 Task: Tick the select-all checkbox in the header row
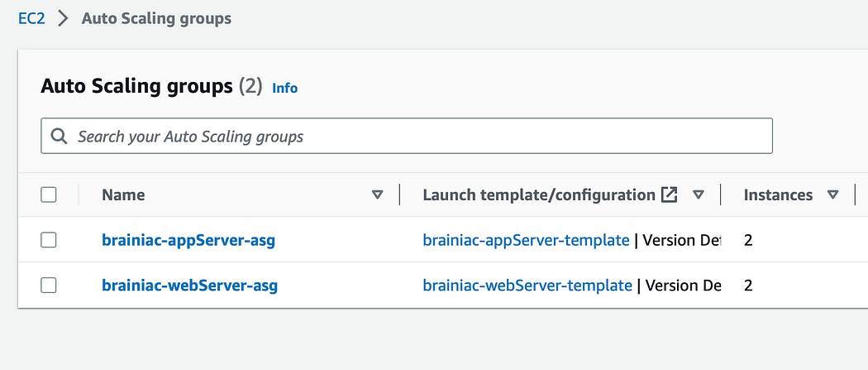click(49, 195)
